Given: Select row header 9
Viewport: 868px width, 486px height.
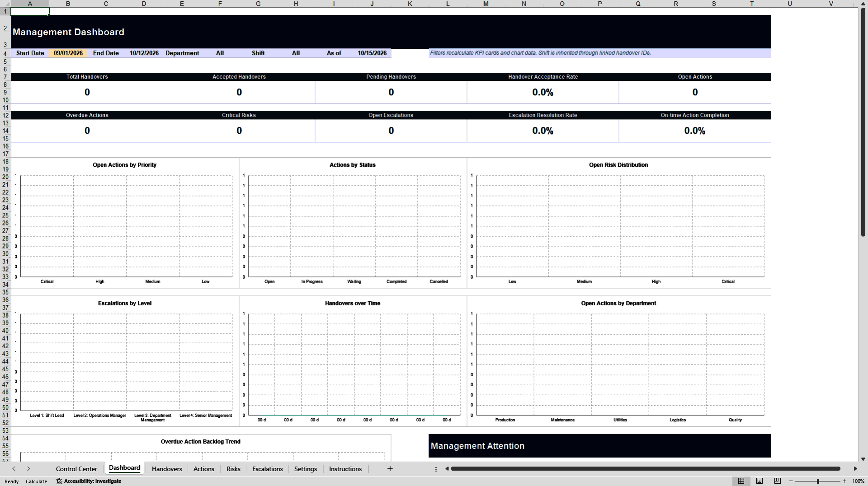Looking at the screenshot, I should pyautogui.click(x=5, y=92).
